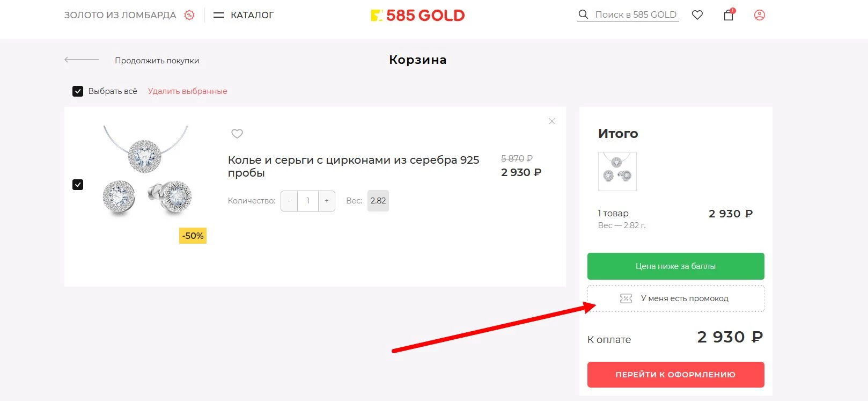868x401 pixels.
Task: Open the user profile account icon
Action: (x=759, y=15)
